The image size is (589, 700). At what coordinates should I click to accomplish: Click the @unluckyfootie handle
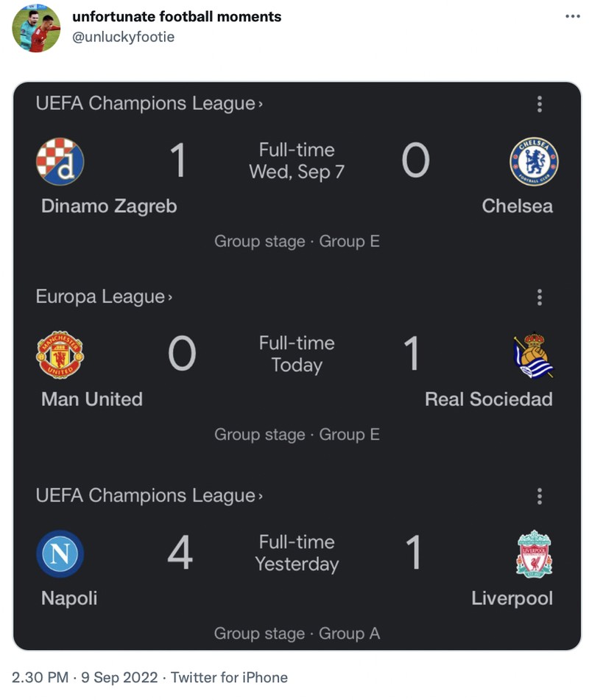click(124, 36)
